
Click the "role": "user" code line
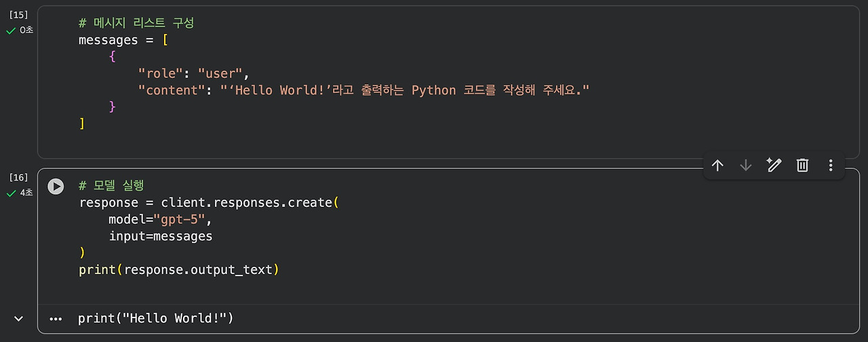(x=194, y=73)
